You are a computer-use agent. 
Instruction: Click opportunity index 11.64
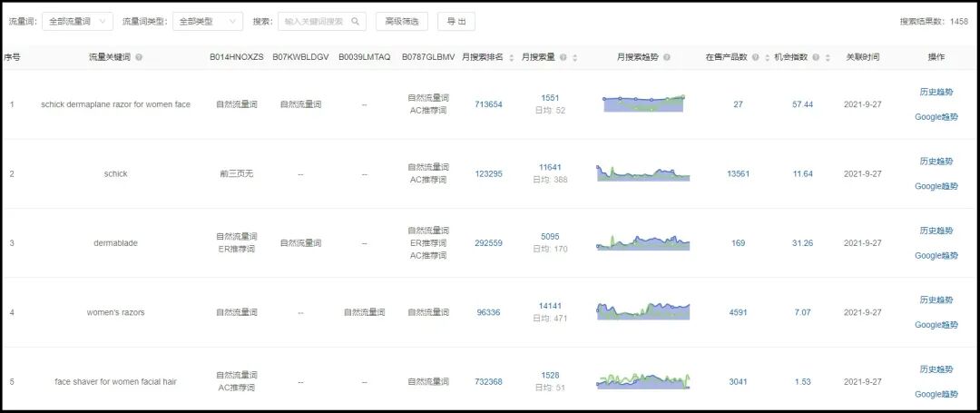[x=802, y=173]
